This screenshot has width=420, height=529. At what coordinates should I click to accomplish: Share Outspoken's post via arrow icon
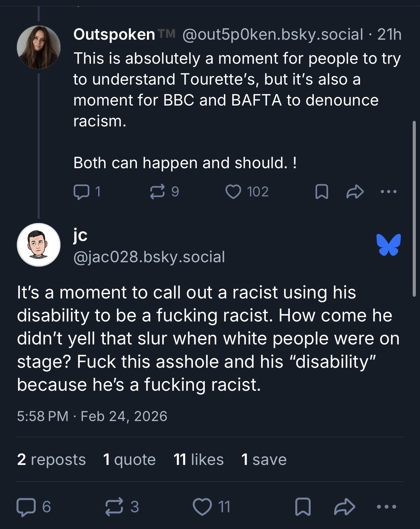(x=355, y=192)
